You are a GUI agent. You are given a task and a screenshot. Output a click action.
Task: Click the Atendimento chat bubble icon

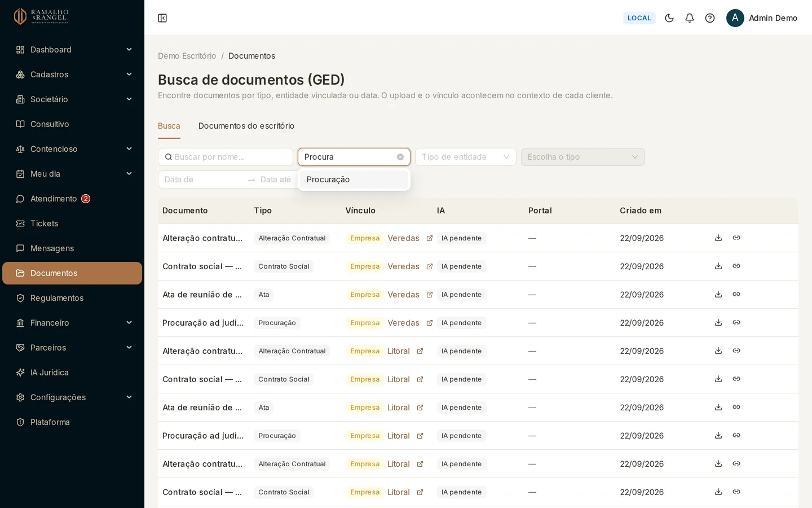(20, 199)
